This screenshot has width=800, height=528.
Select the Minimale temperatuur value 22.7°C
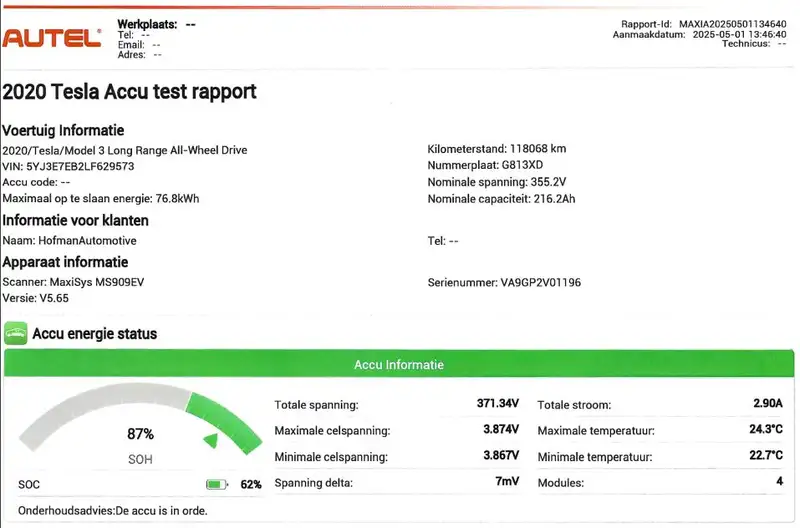pos(766,456)
